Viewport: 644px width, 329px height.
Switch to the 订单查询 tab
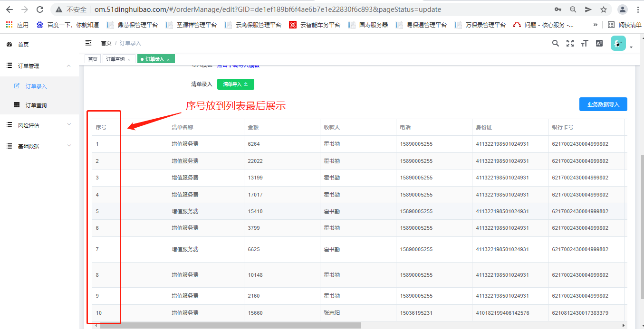115,59
